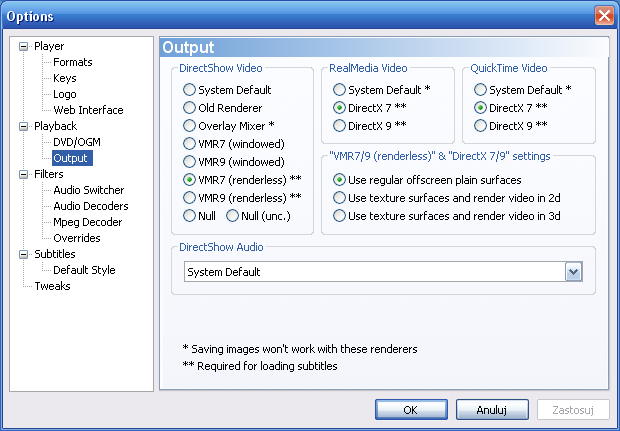This screenshot has width=620, height=431.
Task: Open the Audio Switcher page
Action: click(89, 190)
